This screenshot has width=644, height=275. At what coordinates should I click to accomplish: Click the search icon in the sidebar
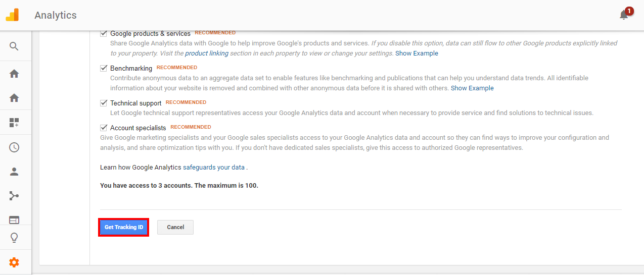click(14, 46)
